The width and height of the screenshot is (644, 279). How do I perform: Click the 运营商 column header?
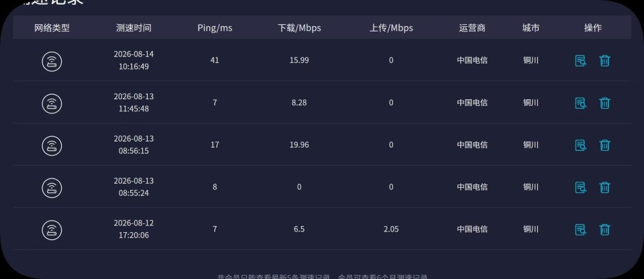(x=472, y=28)
